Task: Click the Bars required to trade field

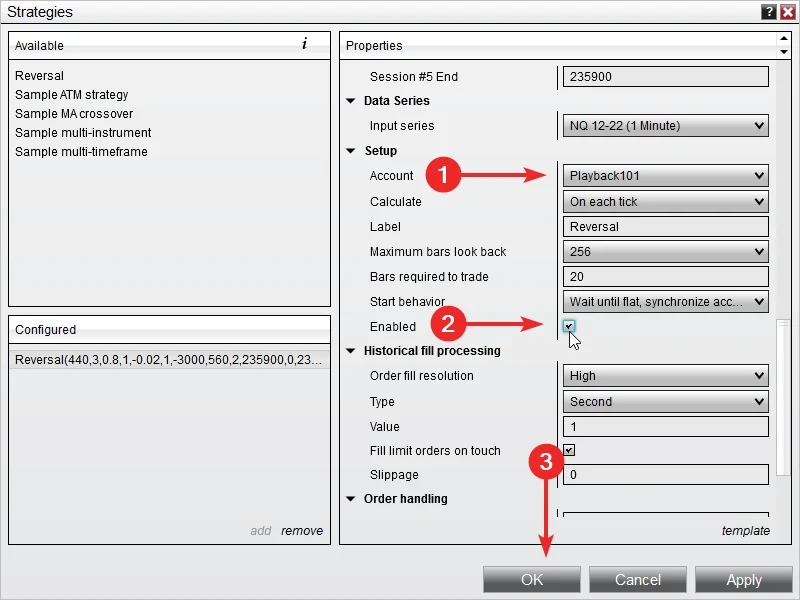Action: (x=665, y=277)
